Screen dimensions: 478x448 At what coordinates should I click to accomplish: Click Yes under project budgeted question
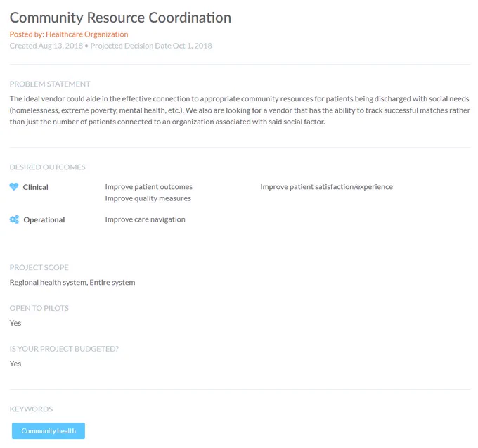[15, 364]
